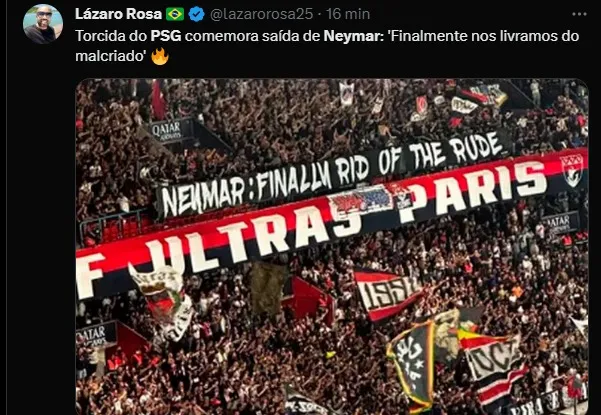Click the quote 'Finalmente nos livramos do'
Viewport: 601px width, 415px height.
tap(483, 36)
